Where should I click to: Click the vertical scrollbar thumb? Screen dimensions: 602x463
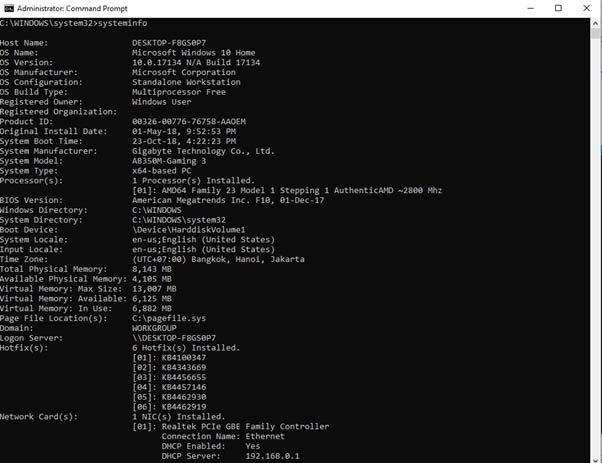(x=596, y=34)
